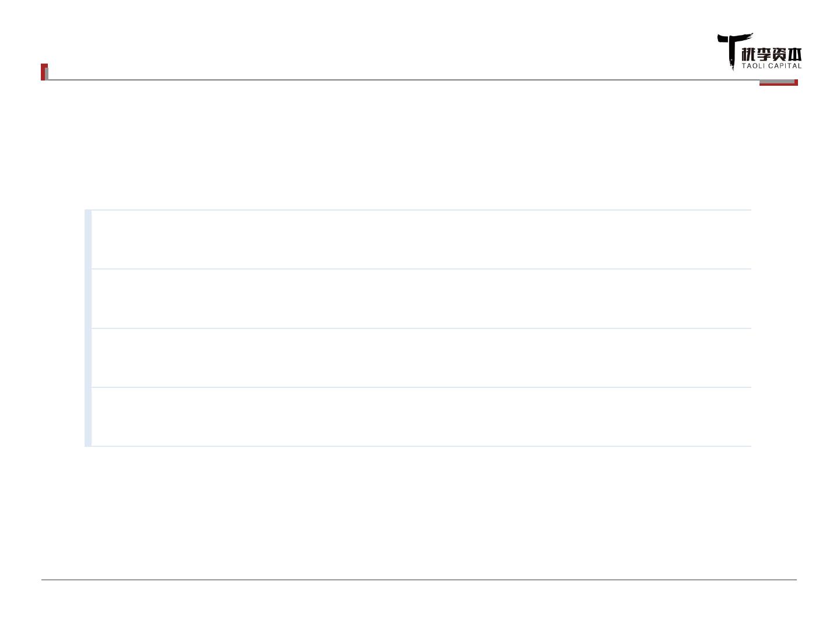Click the table's top border line
Viewport: 840px width, 630px height.
pos(420,210)
